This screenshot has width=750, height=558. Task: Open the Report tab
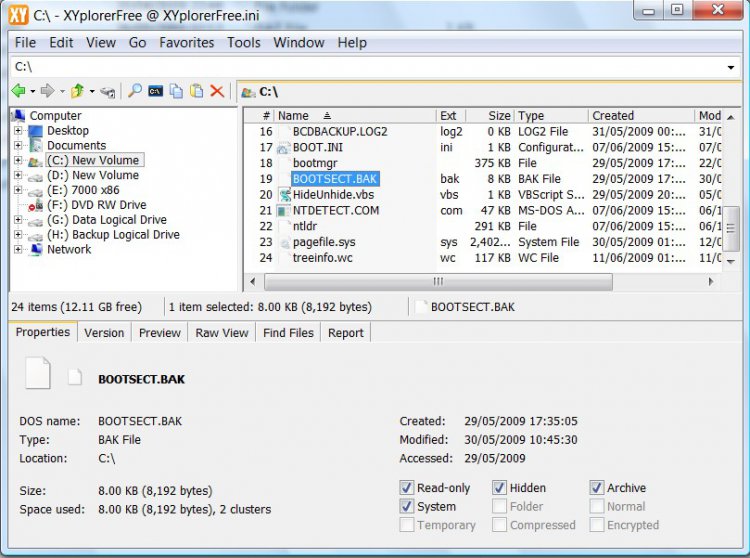346,333
